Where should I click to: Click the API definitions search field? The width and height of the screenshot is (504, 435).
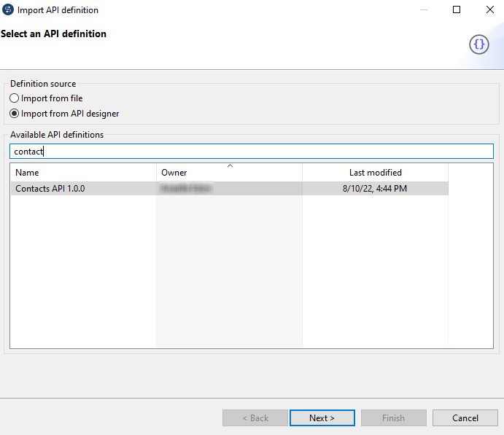coord(252,151)
